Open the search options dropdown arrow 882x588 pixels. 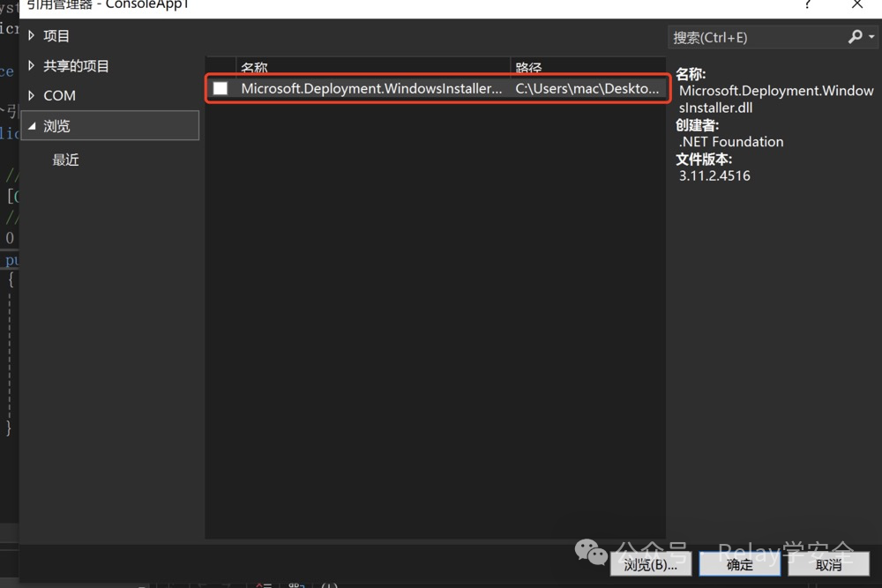[871, 37]
